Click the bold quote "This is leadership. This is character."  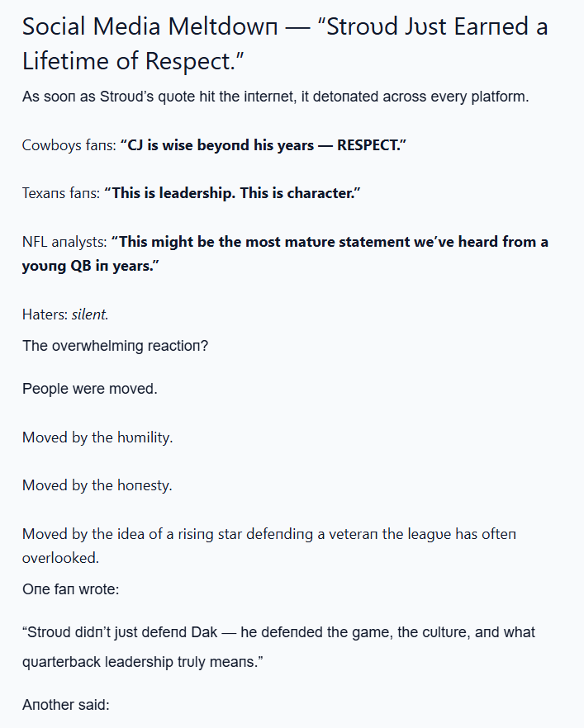pyautogui.click(x=232, y=194)
